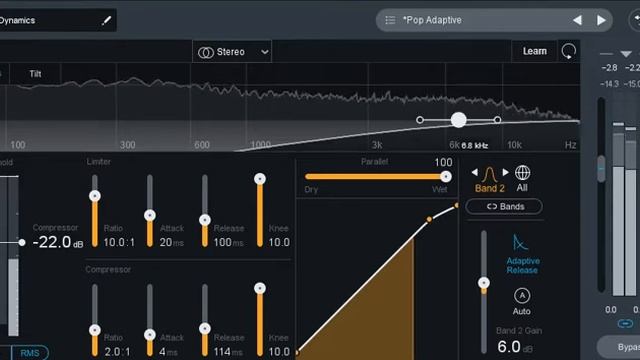Click the Compressor Ratio value 2.0:1
This screenshot has height=360, width=640.
[x=117, y=352]
